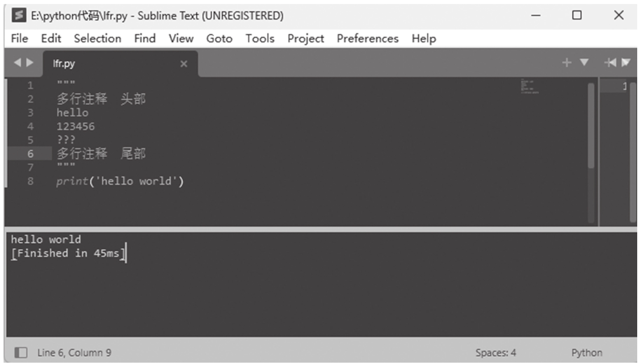
Task: Open the Preferences menu
Action: coord(367,38)
